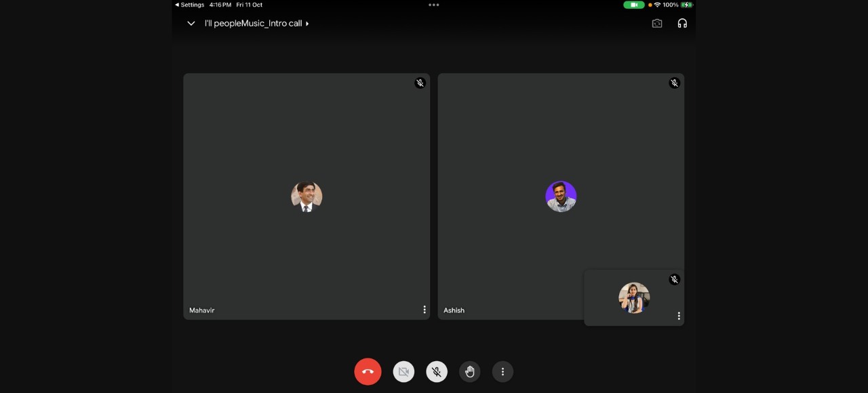This screenshot has width=868, height=393.
Task: Tap the switch camera icon
Action: pos(657,23)
